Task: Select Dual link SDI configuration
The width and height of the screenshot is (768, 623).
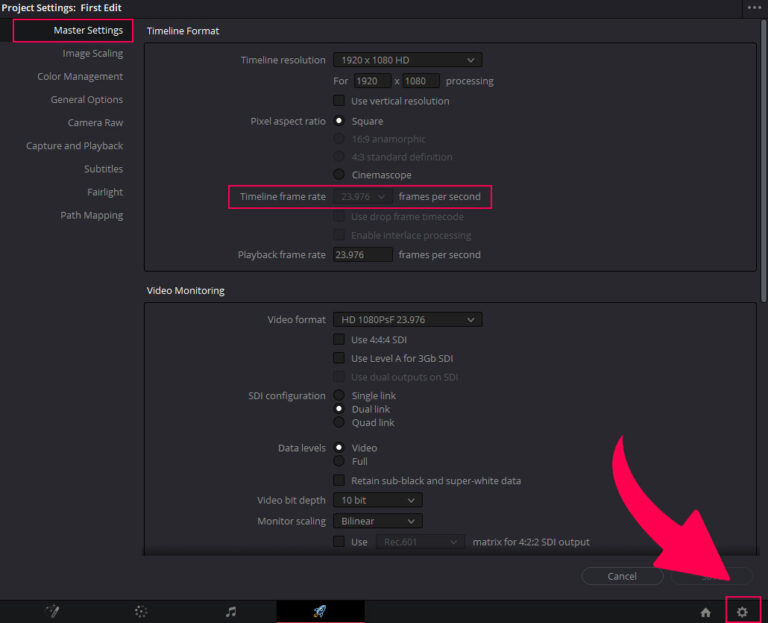Action: point(339,408)
